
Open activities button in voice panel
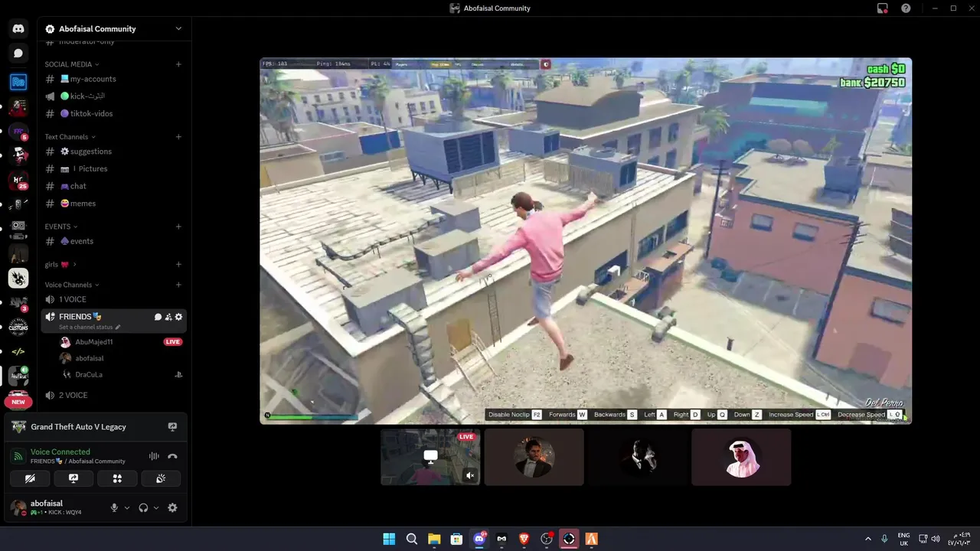117,478
